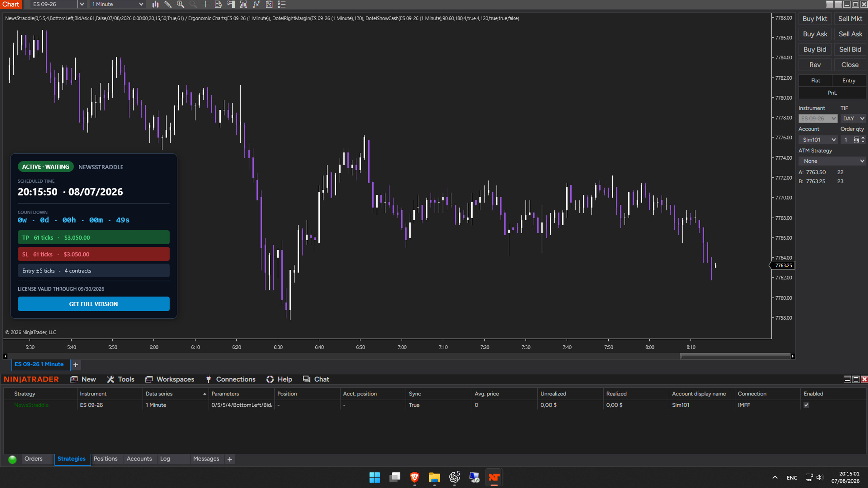Expand the 1 Minute interval dropdown
The height and width of the screenshot is (488, 868).
141,4
